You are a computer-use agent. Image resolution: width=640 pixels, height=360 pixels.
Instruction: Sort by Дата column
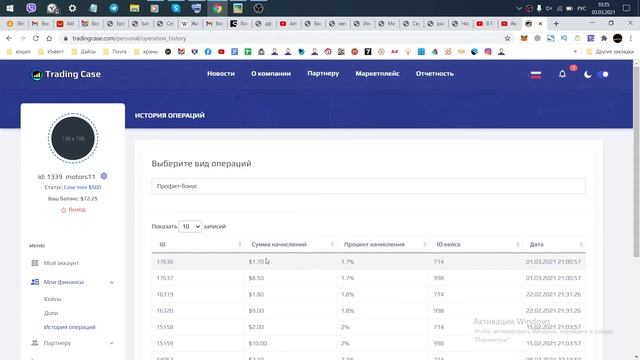(554, 244)
